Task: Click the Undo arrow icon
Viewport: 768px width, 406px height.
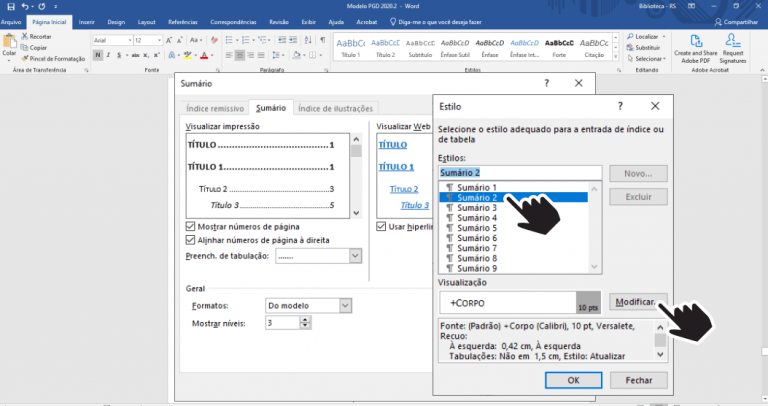Action: (24, 6)
